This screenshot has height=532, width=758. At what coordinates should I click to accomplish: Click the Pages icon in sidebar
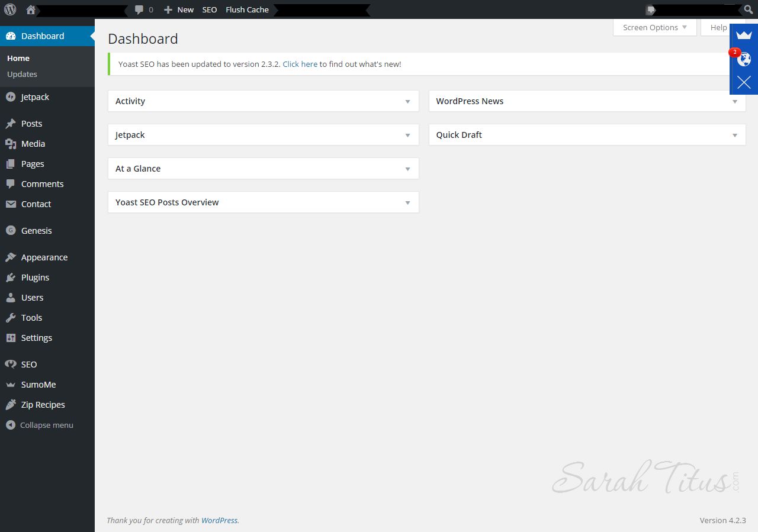point(11,164)
